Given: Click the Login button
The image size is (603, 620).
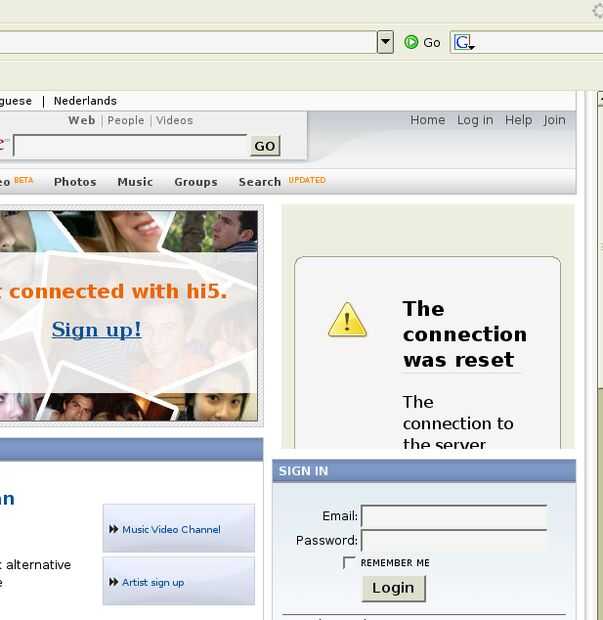Looking at the screenshot, I should point(393,588).
